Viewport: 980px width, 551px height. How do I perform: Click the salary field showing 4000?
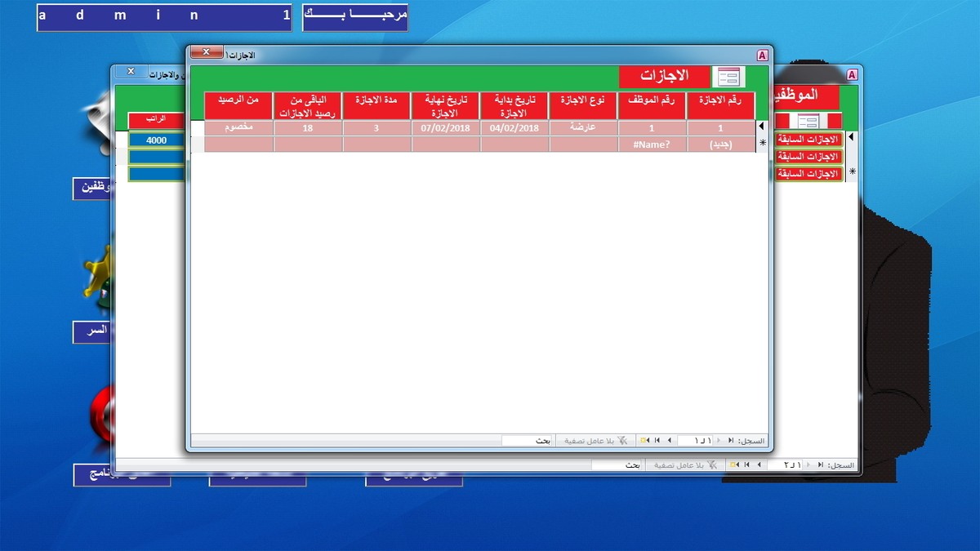157,140
